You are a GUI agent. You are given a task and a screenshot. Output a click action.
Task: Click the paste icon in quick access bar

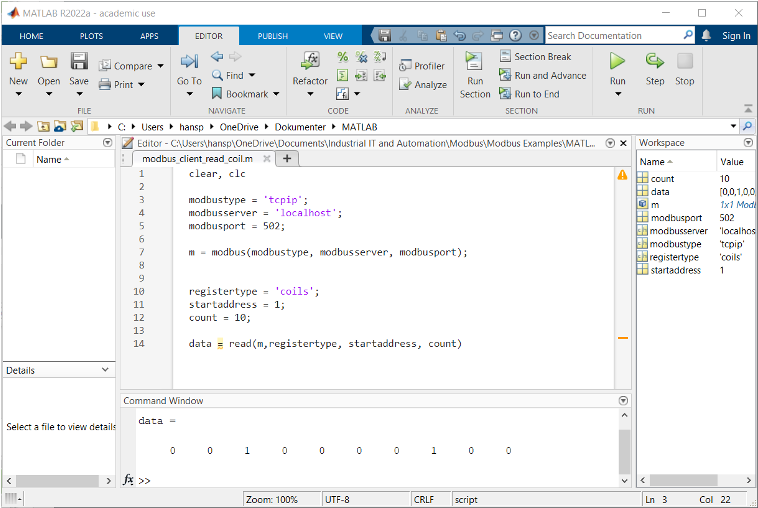pyautogui.click(x=441, y=35)
